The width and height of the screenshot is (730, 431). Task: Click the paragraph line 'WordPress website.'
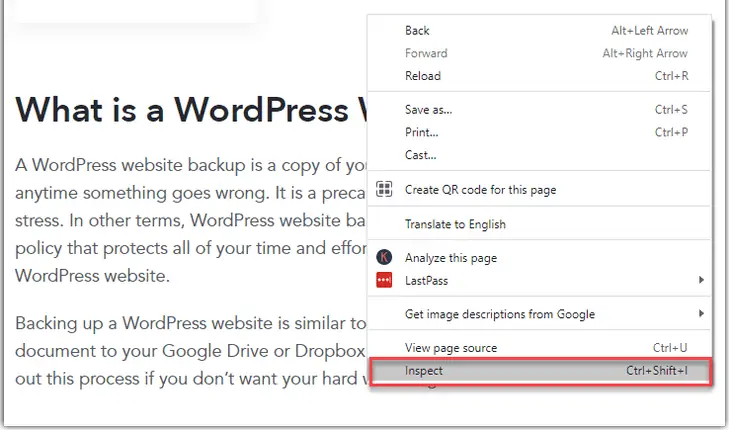coord(92,276)
